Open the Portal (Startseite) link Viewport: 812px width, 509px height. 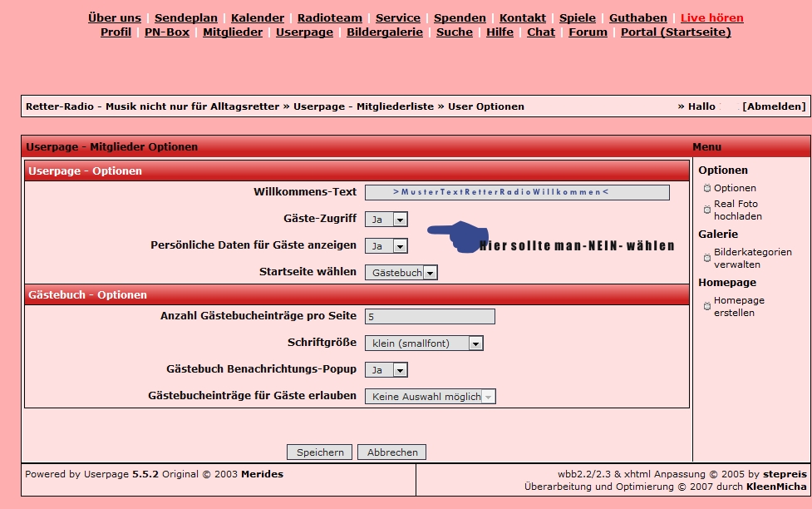[675, 32]
